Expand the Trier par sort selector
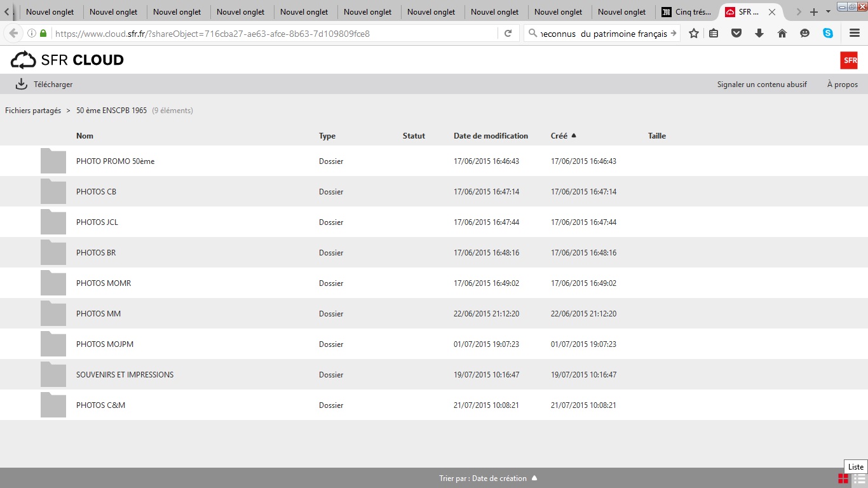Viewport: 868px width, 488px height. (x=488, y=478)
